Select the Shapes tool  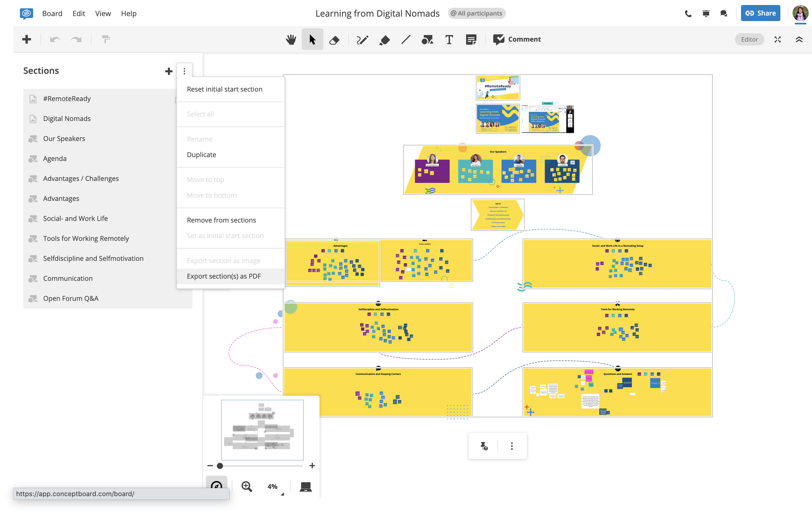point(427,40)
